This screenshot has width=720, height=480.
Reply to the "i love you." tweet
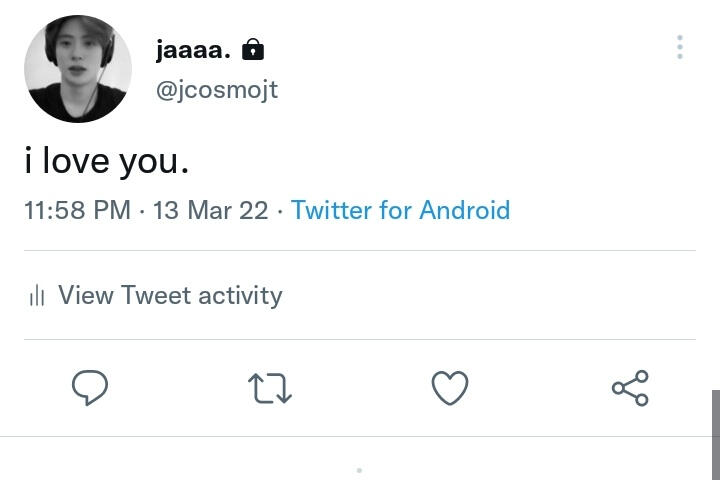click(90, 388)
